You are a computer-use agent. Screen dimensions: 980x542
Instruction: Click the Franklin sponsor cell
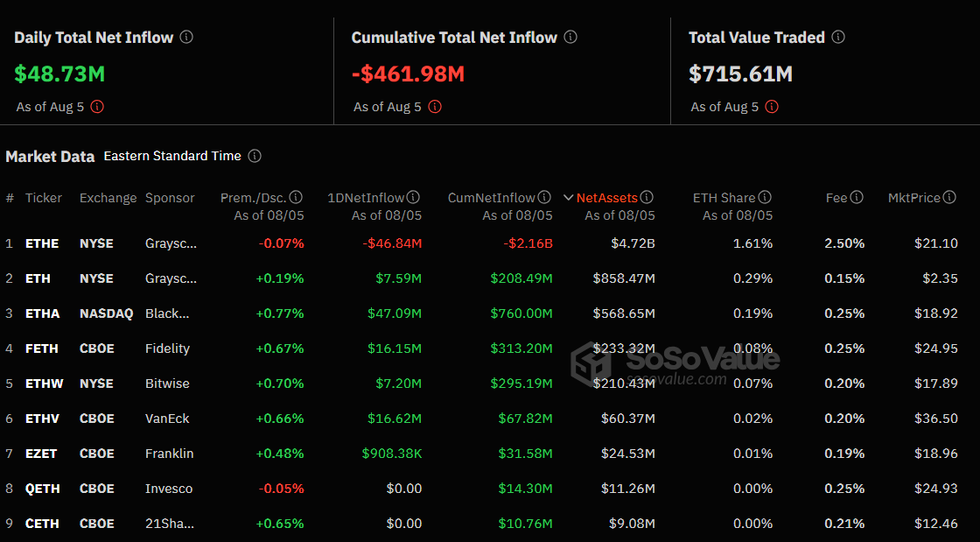pos(170,454)
